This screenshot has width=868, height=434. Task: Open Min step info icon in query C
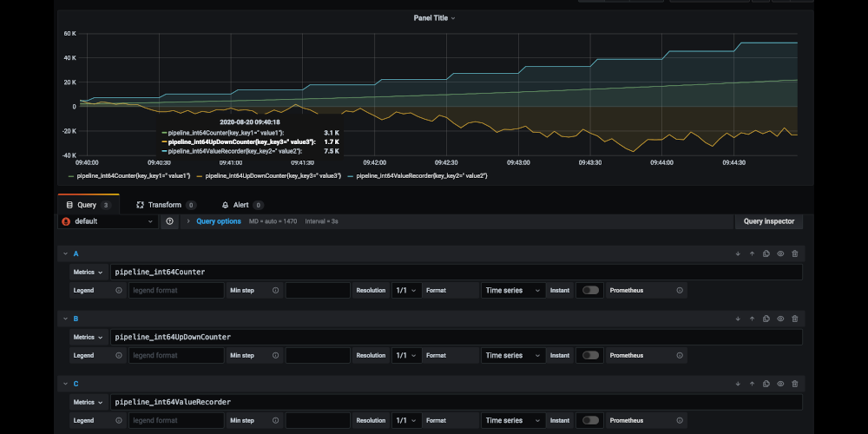275,420
